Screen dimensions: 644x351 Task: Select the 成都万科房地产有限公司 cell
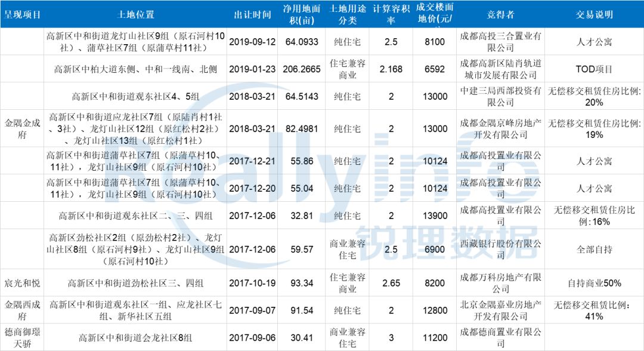click(x=500, y=283)
